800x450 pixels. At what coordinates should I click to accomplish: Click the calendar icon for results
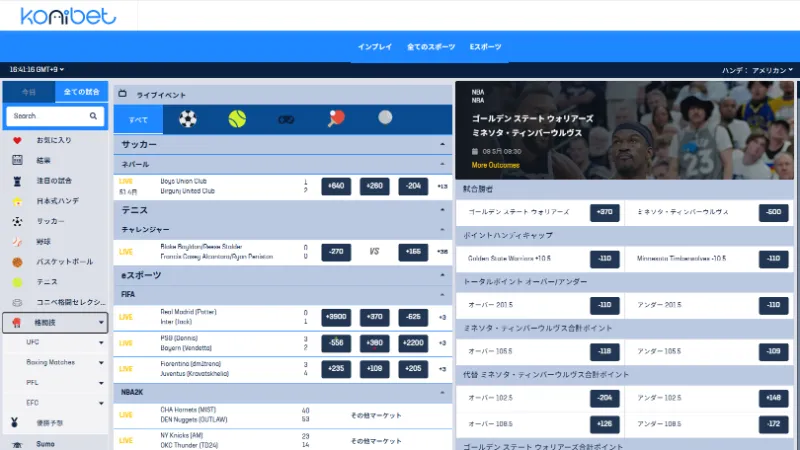pyautogui.click(x=17, y=160)
